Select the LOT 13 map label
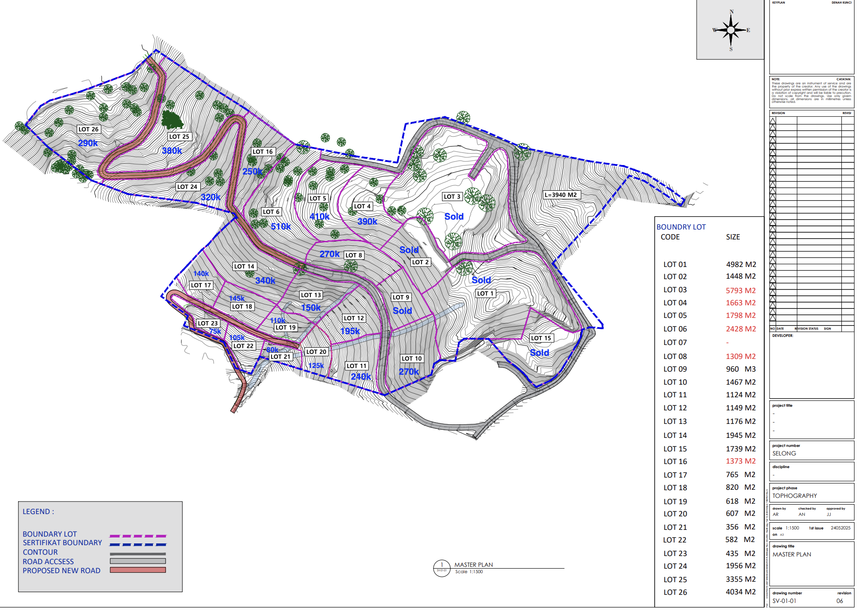The image size is (859, 616). pos(311,295)
